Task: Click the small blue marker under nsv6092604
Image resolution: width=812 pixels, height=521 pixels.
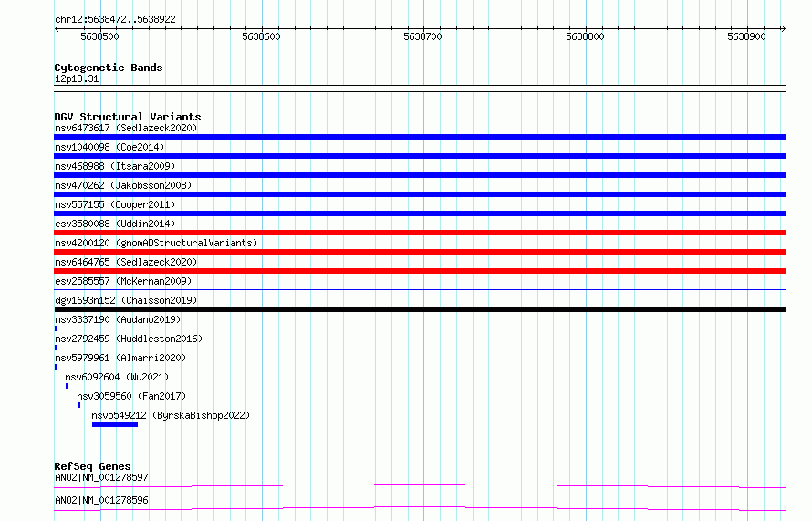Action: 67,386
